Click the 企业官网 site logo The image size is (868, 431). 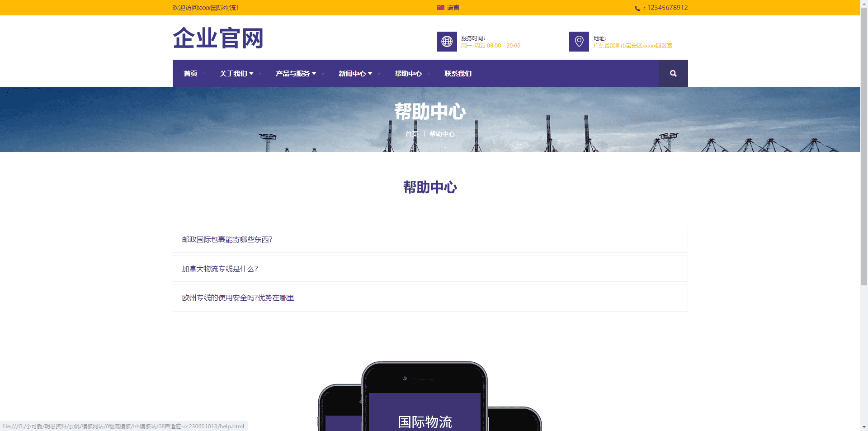[x=218, y=38]
